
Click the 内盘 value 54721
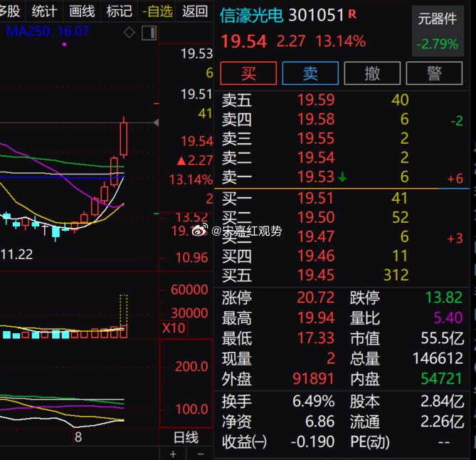tap(442, 379)
